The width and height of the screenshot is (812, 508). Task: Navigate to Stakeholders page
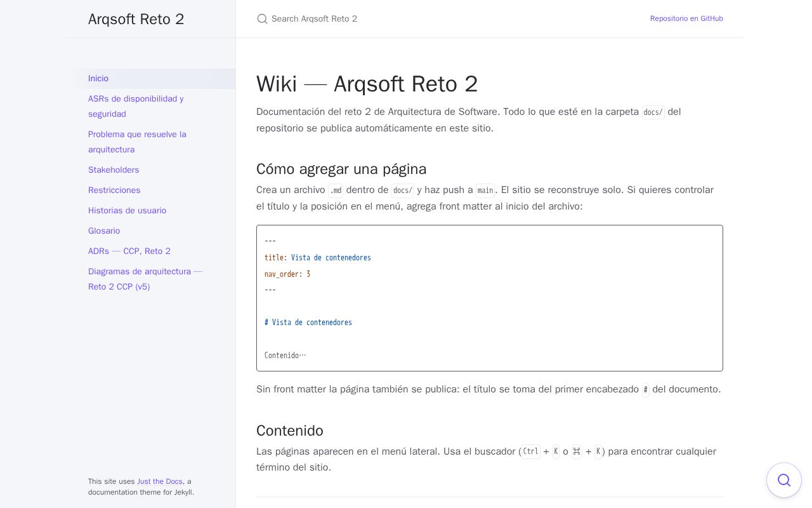pos(152,170)
